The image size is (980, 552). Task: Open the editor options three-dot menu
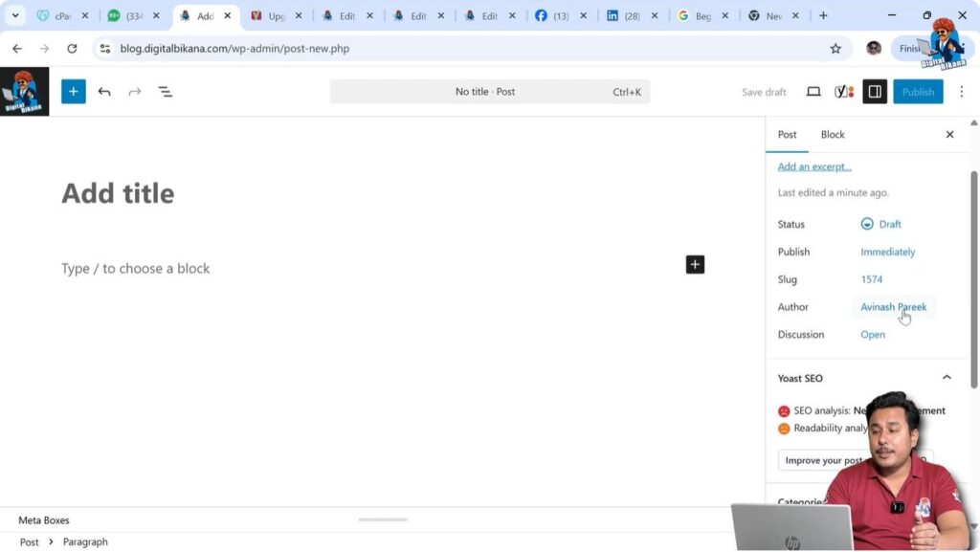(961, 91)
